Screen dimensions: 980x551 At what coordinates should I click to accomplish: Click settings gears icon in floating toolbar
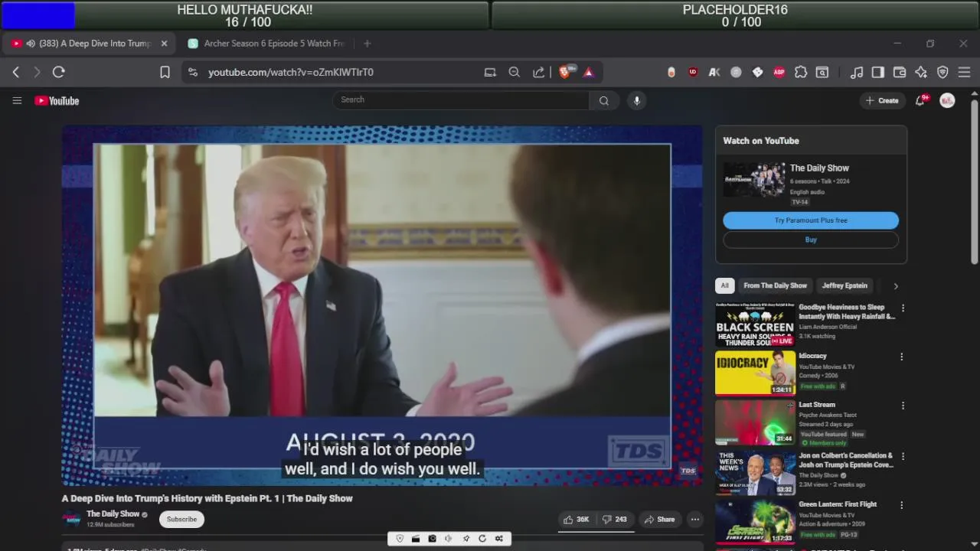click(x=499, y=539)
